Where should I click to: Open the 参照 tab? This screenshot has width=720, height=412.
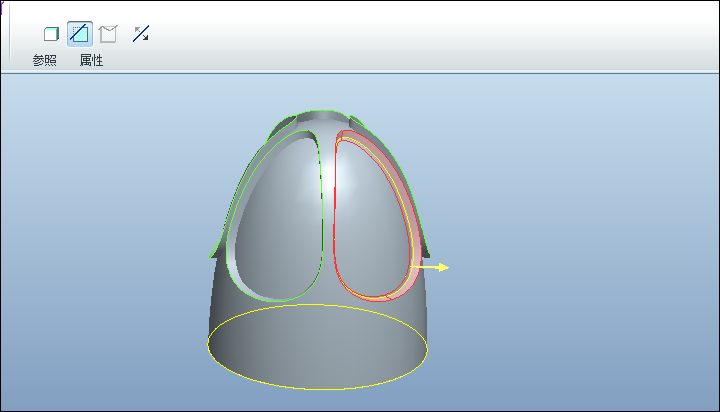[45, 60]
